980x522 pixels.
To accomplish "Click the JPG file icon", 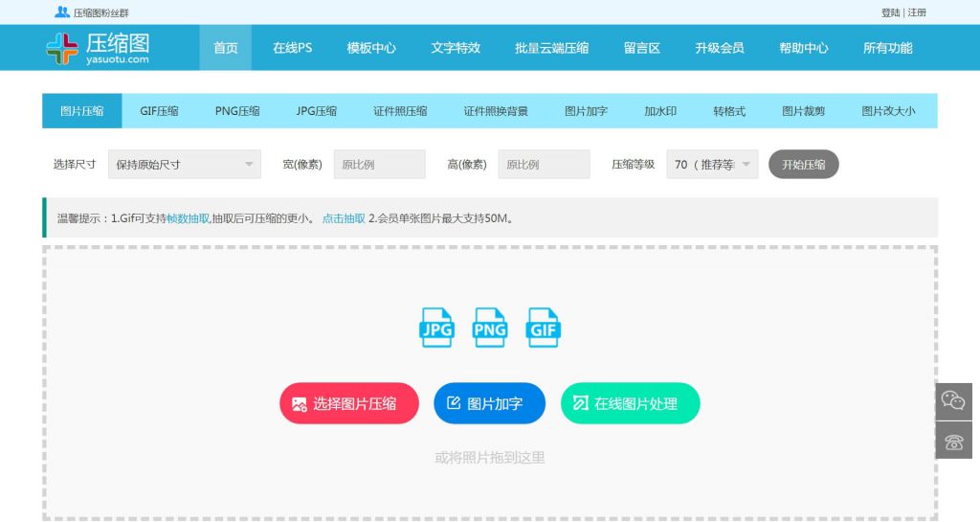I will (x=436, y=328).
